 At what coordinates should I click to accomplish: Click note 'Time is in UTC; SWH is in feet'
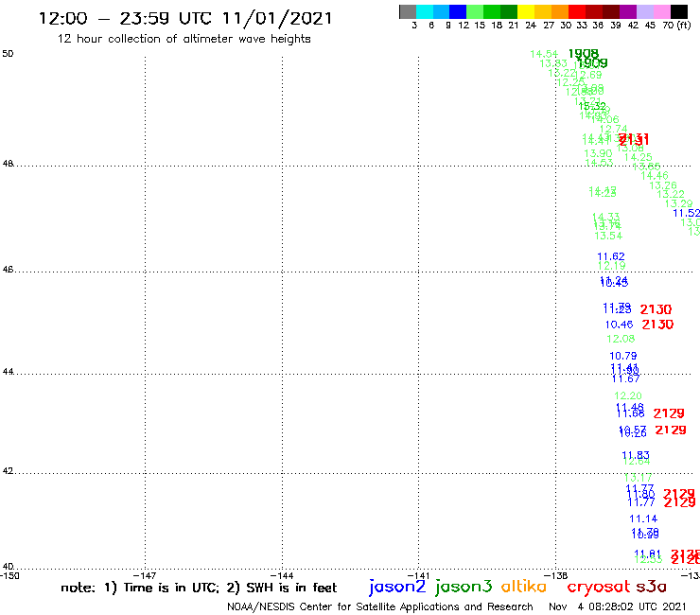(x=199, y=588)
